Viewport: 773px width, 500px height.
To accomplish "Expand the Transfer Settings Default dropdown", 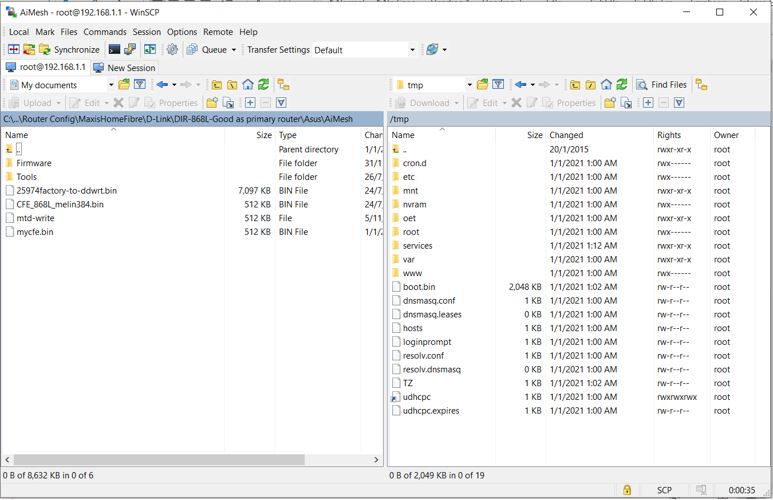I will coord(411,49).
